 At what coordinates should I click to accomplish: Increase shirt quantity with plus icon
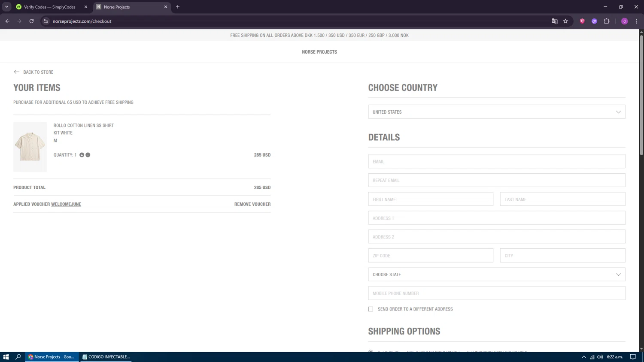pyautogui.click(x=82, y=155)
